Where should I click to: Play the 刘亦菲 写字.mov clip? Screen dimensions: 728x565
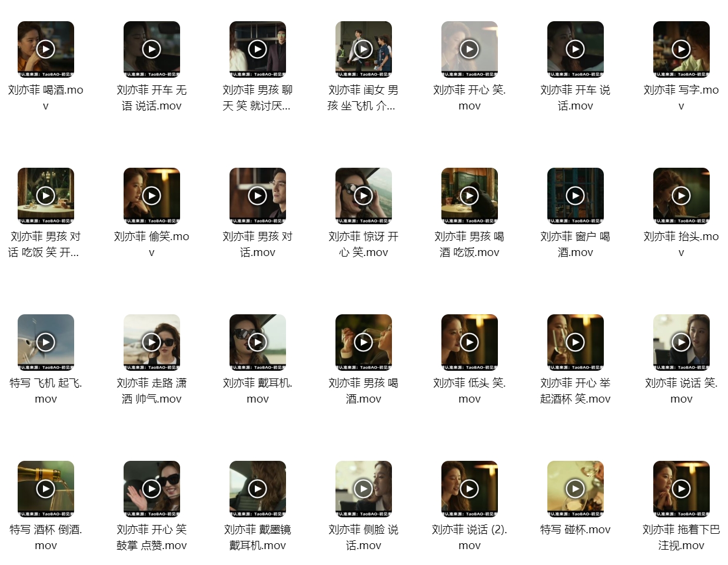pyautogui.click(x=682, y=49)
